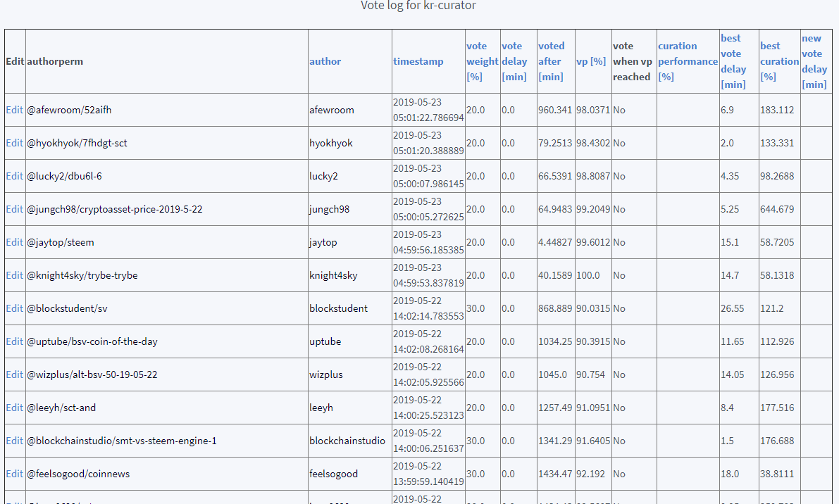Sort by curation performance [%] header

[688, 61]
